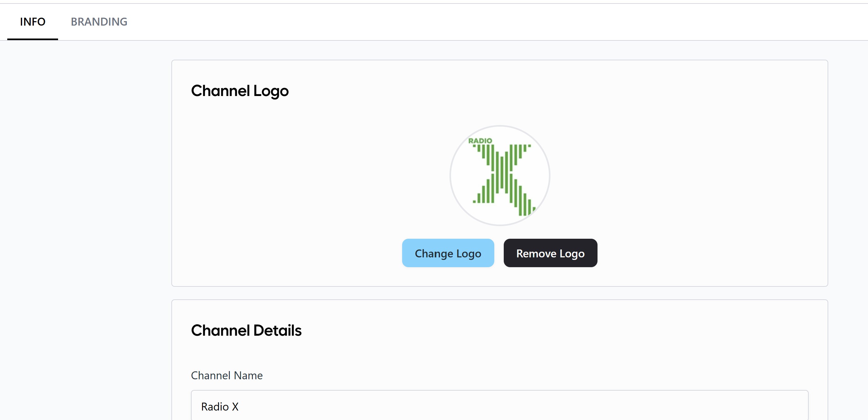Click the Channel Name field label
Viewport: 868px width, 420px height.
point(227,375)
